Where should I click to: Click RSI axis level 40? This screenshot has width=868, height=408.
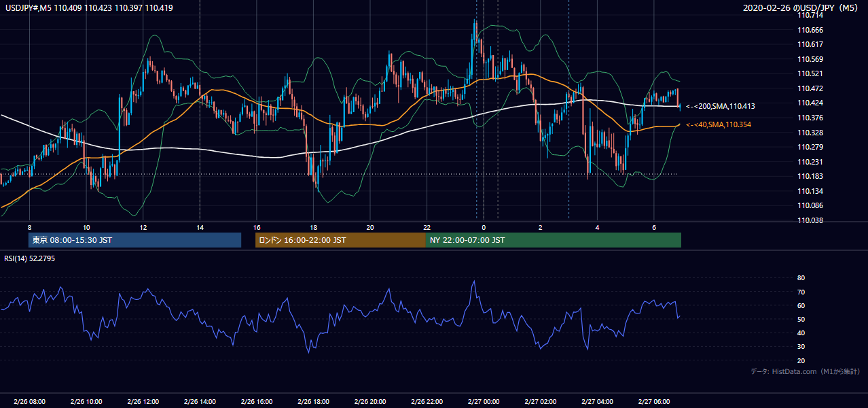click(x=801, y=333)
